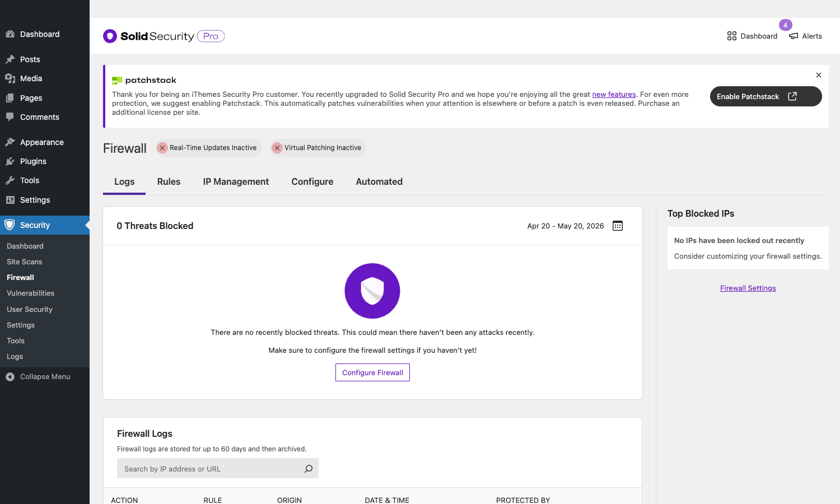Click the header Dashboard grid icon
This screenshot has height=504, width=840.
click(732, 36)
